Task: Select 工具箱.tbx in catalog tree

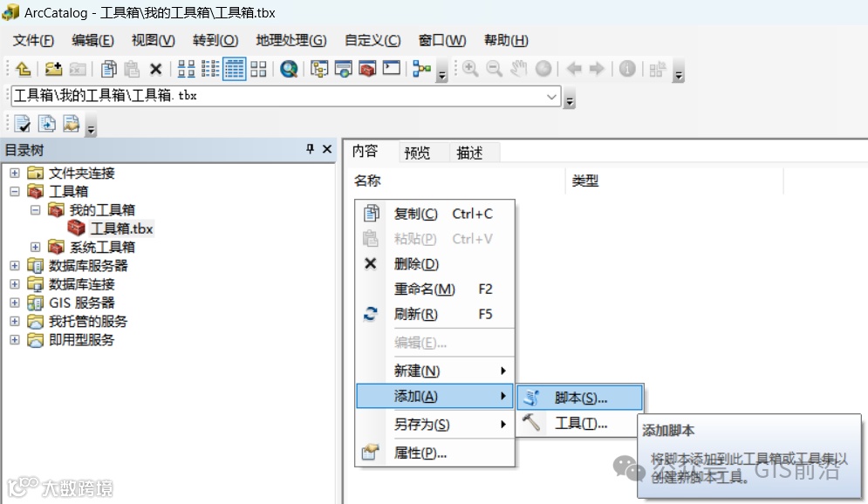Action: click(x=121, y=228)
